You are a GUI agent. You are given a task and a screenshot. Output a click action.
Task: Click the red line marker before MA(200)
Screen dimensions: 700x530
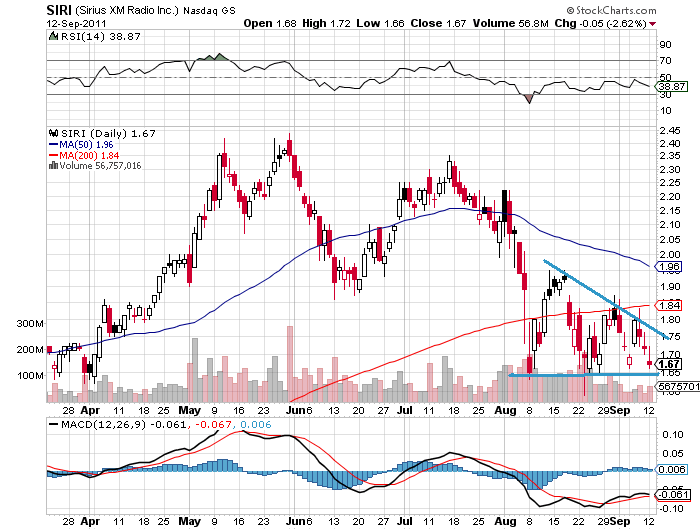pyautogui.click(x=54, y=155)
